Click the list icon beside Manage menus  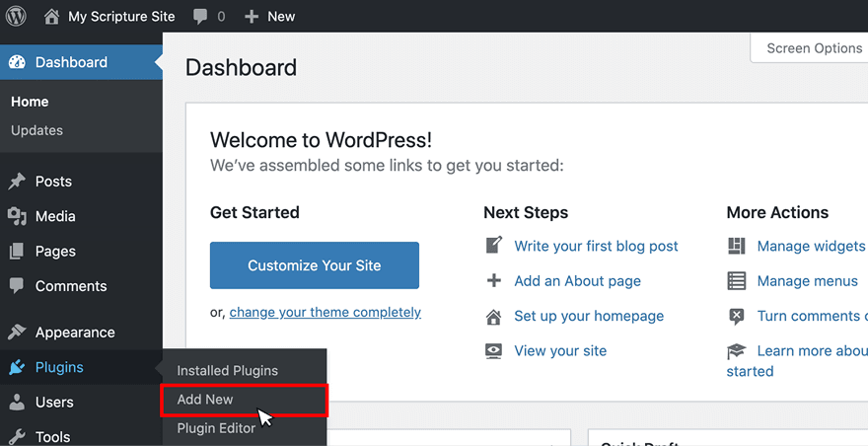click(x=736, y=281)
